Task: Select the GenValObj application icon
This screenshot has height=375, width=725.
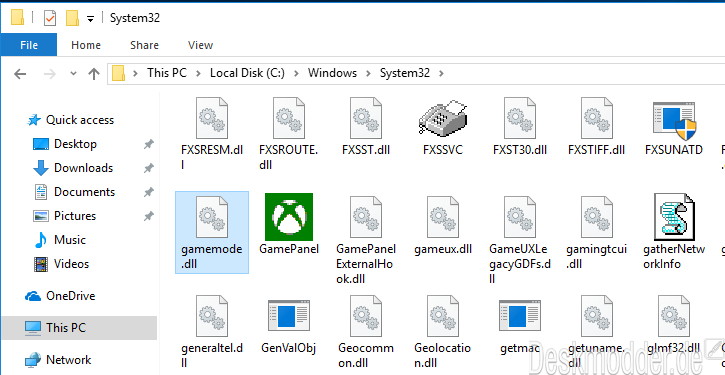Action: point(289,315)
